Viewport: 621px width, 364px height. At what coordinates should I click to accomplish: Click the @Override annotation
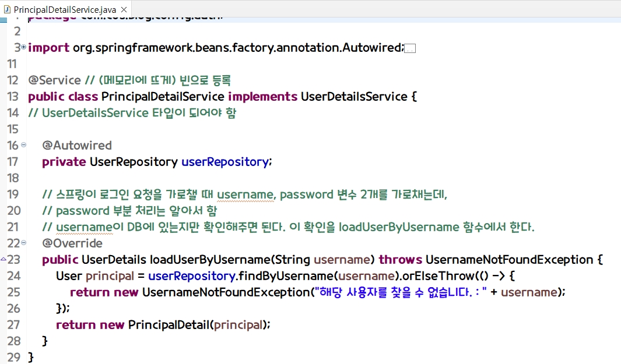72,243
